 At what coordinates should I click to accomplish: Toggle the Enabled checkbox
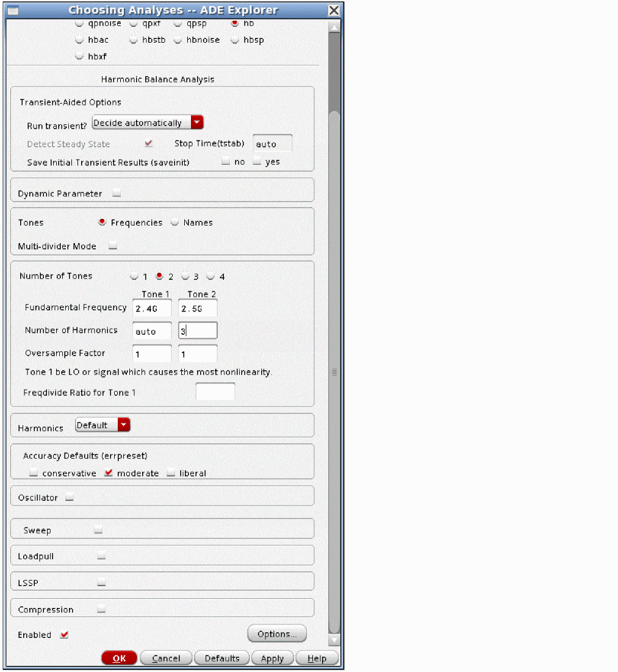64,635
